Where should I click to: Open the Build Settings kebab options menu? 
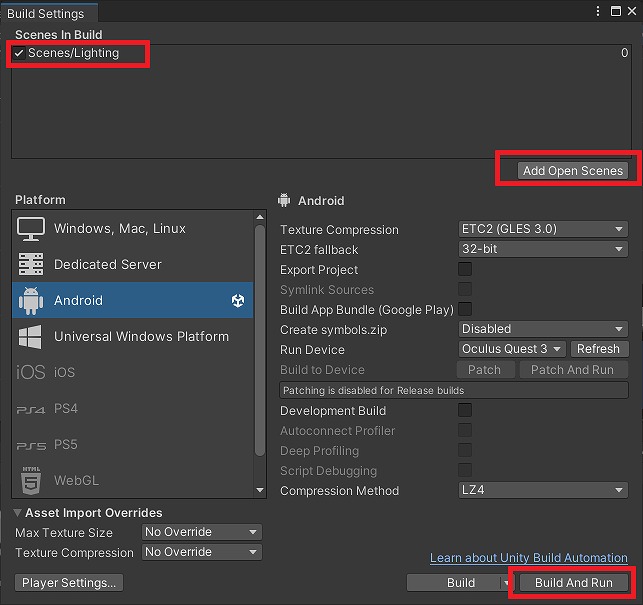(x=598, y=11)
